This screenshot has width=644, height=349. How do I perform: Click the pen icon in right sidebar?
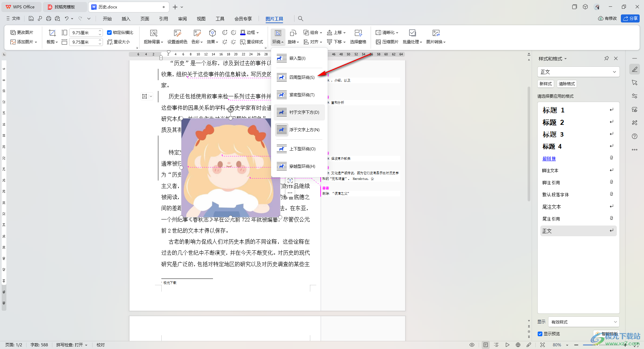(635, 69)
